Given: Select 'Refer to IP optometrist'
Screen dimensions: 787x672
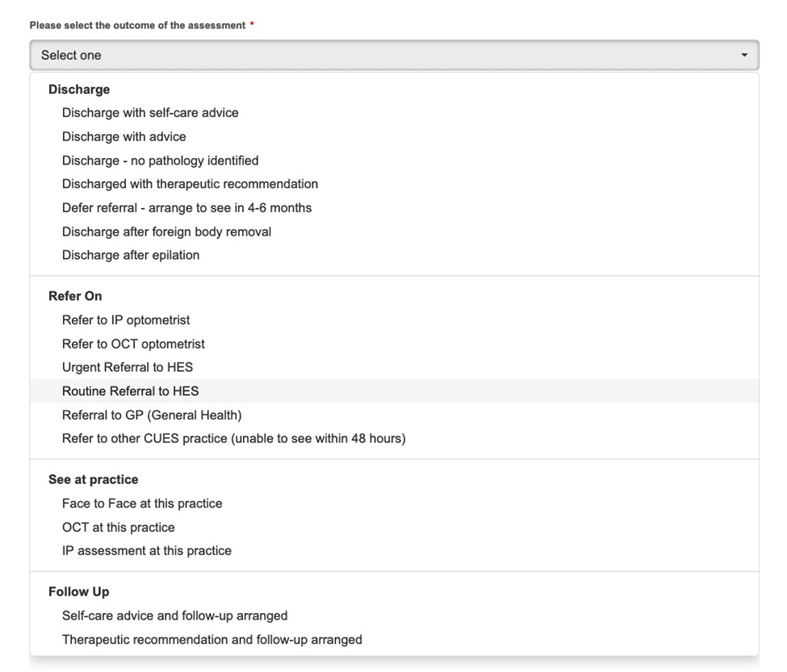Looking at the screenshot, I should pyautogui.click(x=394, y=320).
